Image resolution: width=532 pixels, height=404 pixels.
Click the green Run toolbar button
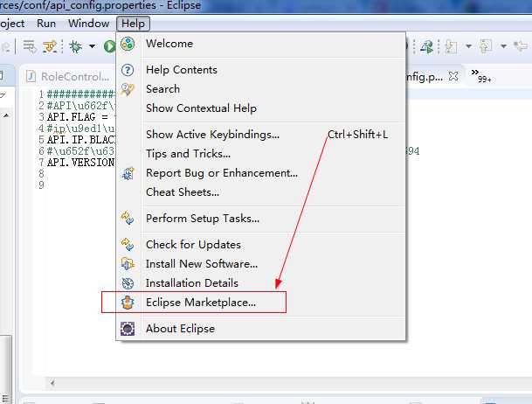click(109, 46)
